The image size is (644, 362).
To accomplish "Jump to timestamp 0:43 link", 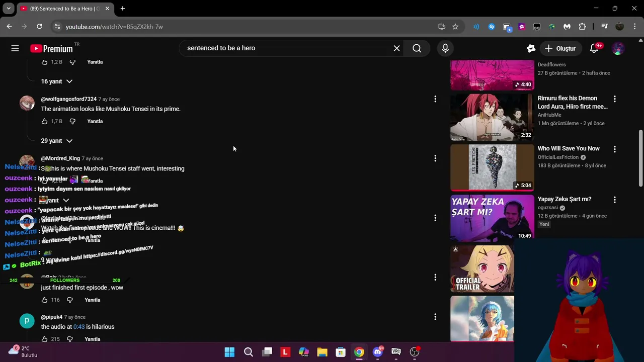I will [x=79, y=327].
